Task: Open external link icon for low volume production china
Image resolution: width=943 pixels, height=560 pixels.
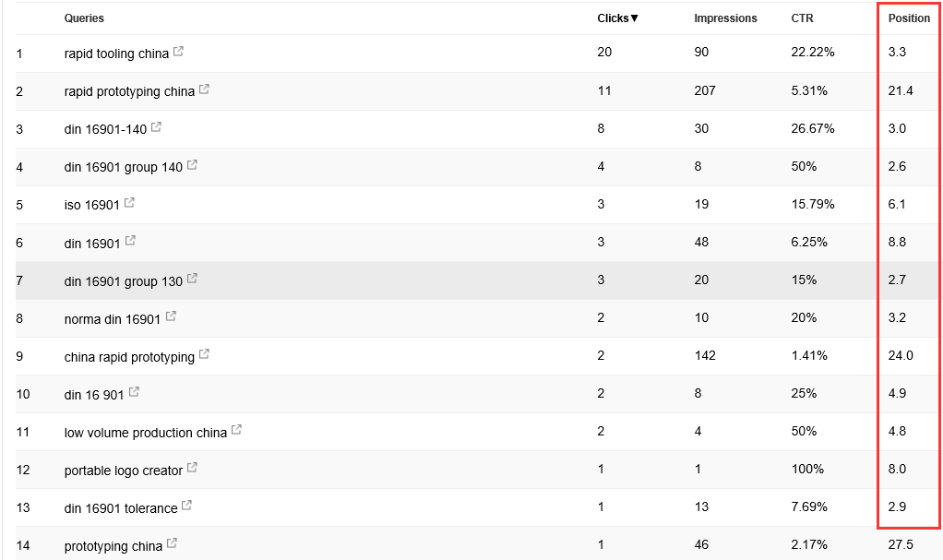Action: 236,430
